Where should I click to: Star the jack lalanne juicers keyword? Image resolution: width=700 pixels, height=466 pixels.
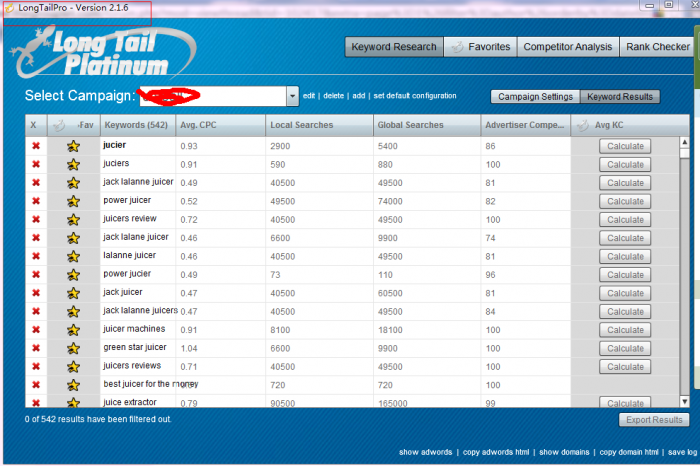point(73,311)
